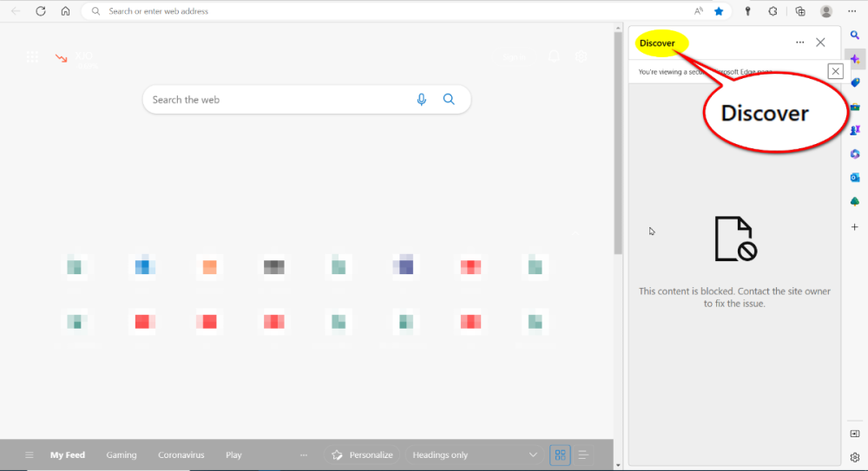The width and height of the screenshot is (868, 471).
Task: Expand the Headings only dropdown
Action: coord(474,455)
